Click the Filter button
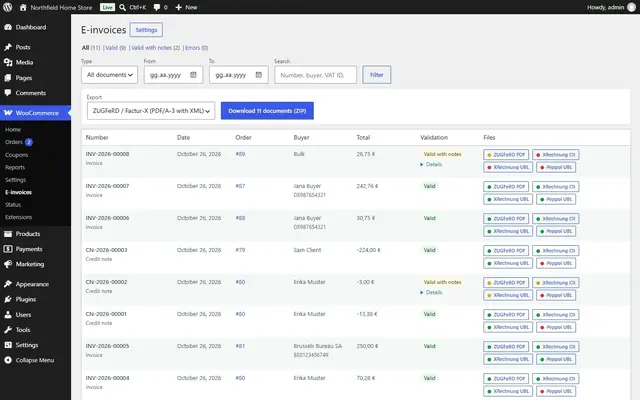This screenshot has width=640, height=400. coord(376,75)
